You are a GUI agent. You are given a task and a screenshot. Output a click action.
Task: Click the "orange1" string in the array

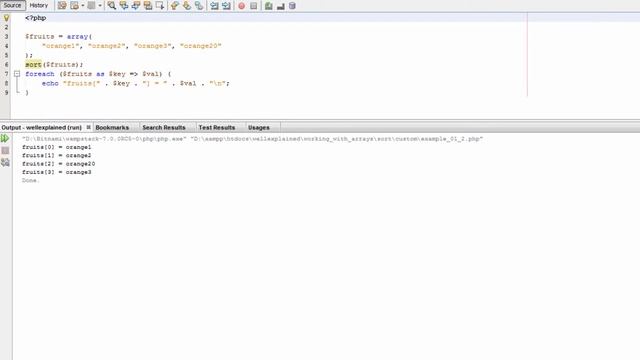[x=60, y=46]
